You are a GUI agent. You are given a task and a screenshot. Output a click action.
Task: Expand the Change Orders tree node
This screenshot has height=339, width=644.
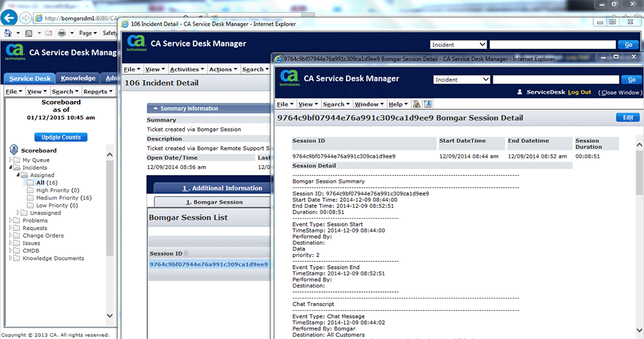(x=11, y=235)
